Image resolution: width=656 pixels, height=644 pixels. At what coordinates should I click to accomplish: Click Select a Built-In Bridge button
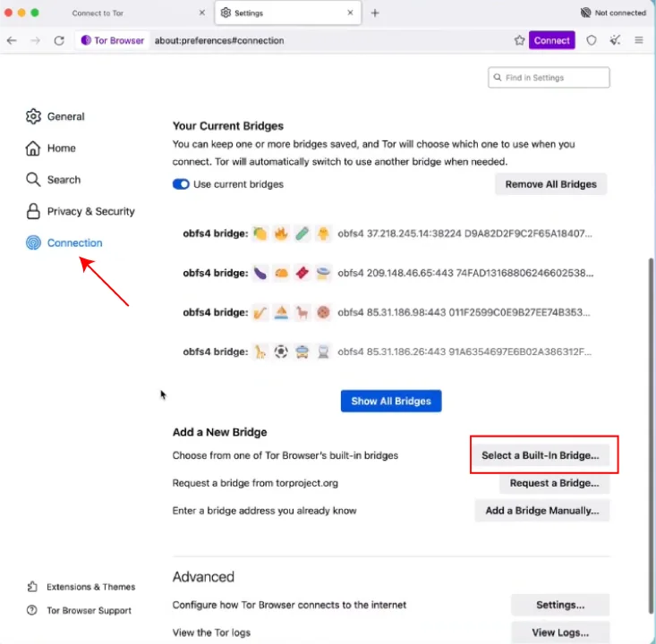tap(541, 455)
